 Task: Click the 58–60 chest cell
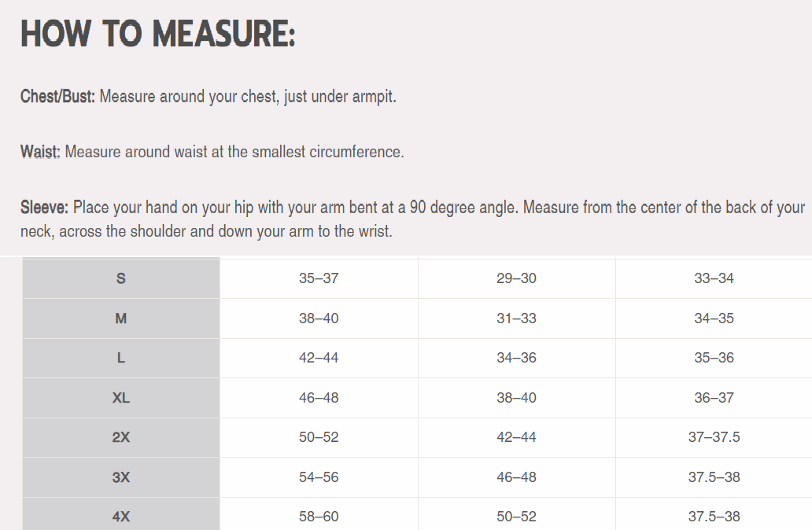[x=319, y=517]
